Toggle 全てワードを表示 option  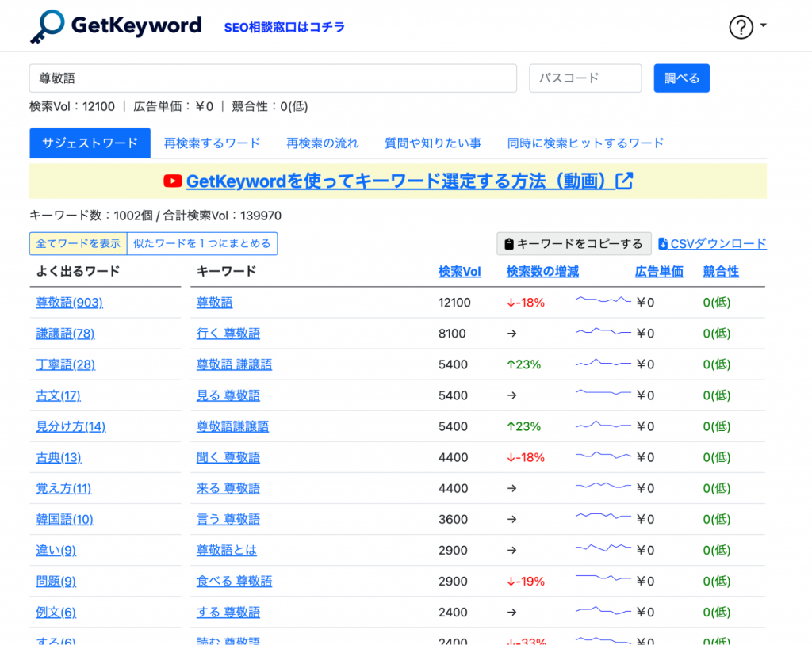(79, 243)
